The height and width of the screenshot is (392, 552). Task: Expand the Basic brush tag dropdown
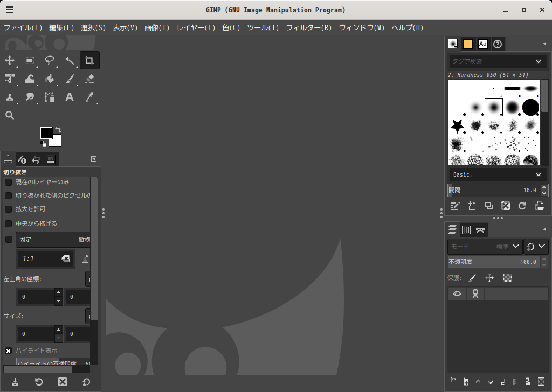tap(538, 174)
